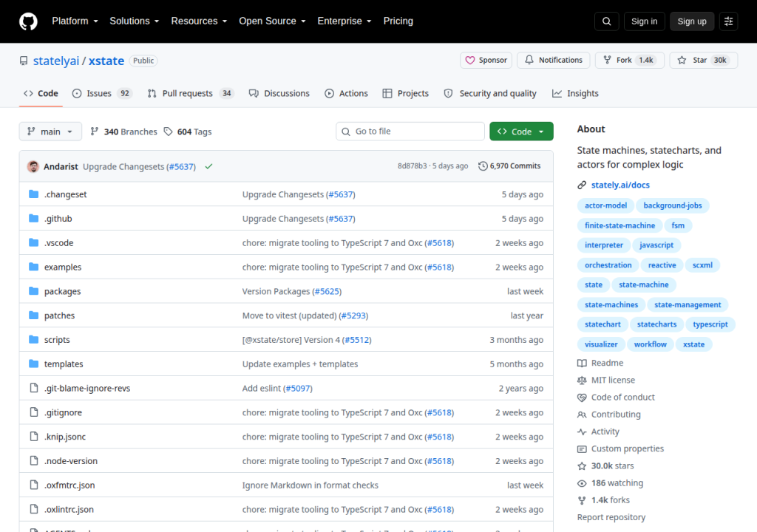Switch to the Insights tab
This screenshot has width=757, height=532.
coord(575,93)
